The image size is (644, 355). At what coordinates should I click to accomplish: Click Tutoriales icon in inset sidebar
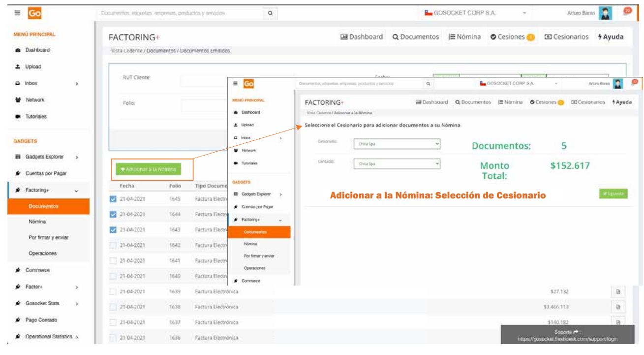tap(236, 163)
